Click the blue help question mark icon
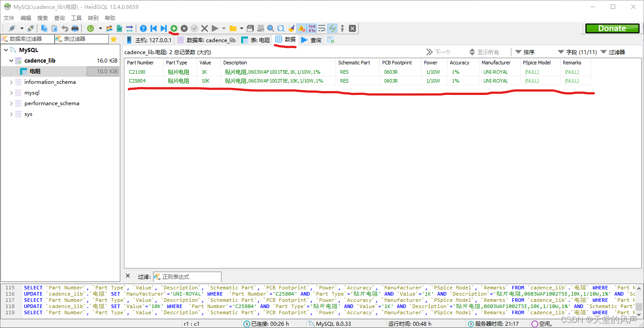This screenshot has width=644, height=328. [143, 28]
